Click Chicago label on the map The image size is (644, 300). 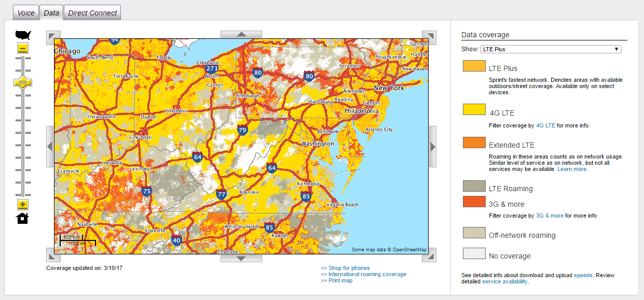click(x=67, y=51)
